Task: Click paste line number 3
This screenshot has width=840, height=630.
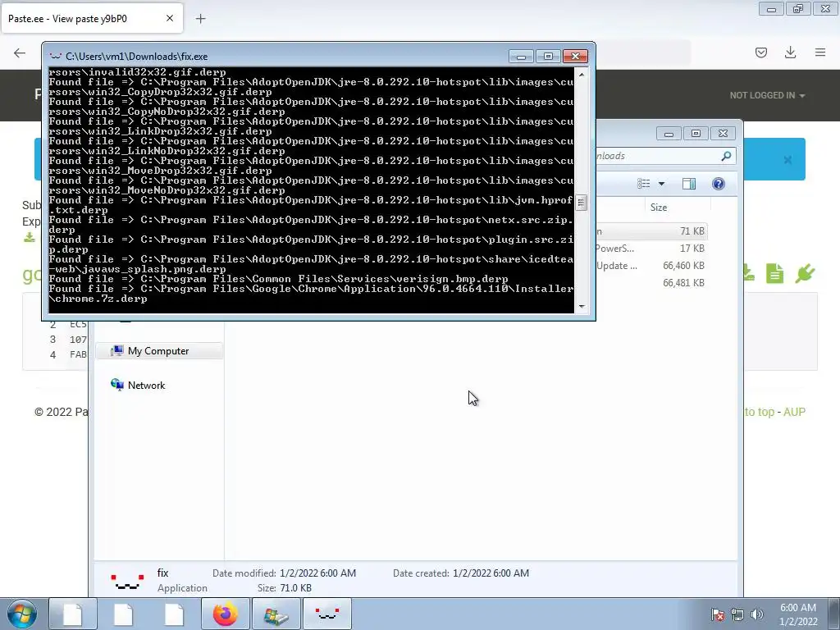Action: (x=52, y=339)
